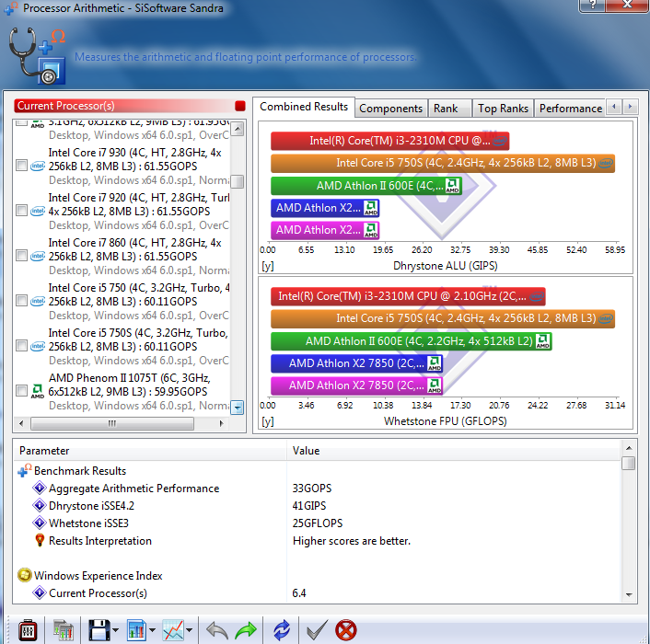This screenshot has width=650, height=644.
Task: Click the copy report icon in bottom toolbar
Action: point(63,631)
